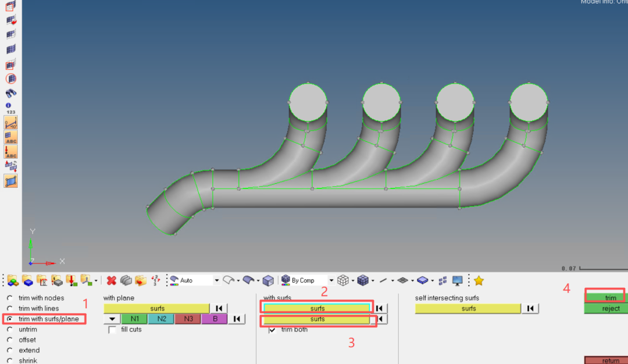Click the '123' numbers icon in left sidebar
Image resolution: width=628 pixels, height=364 pixels.
[11, 112]
